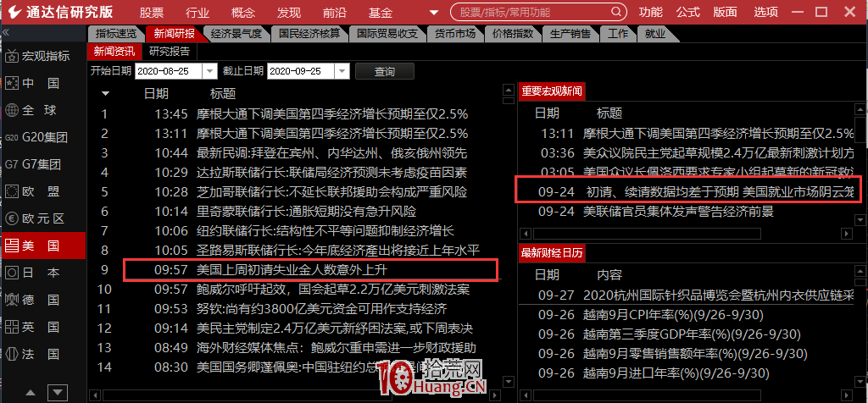Open the 截止日期 date dropdown
The height and width of the screenshot is (403, 868).
click(x=342, y=71)
